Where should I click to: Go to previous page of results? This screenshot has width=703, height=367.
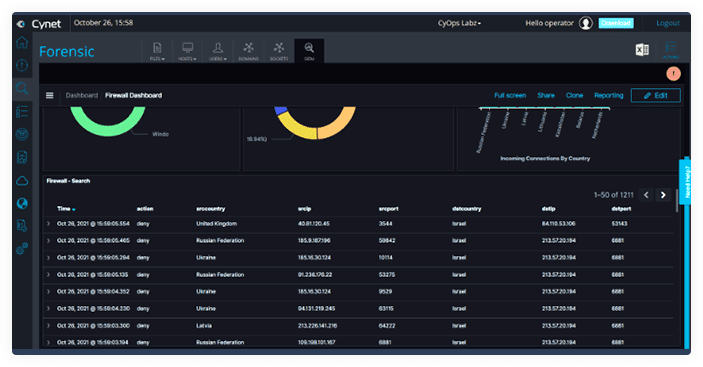[646, 195]
